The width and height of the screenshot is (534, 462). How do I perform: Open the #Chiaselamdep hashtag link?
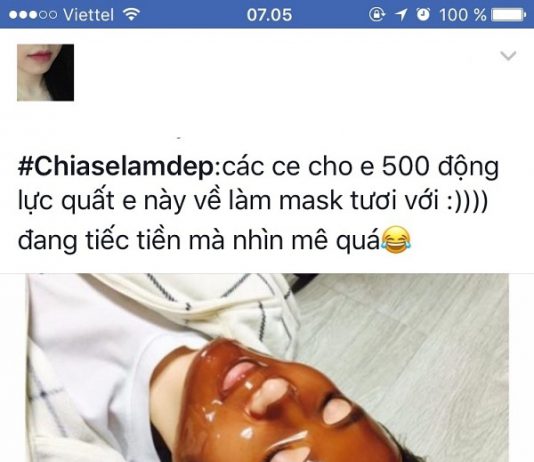tap(117, 167)
